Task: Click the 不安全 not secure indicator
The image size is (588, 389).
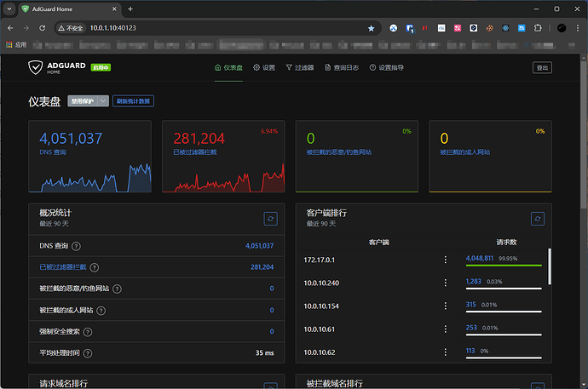Action: (x=71, y=28)
